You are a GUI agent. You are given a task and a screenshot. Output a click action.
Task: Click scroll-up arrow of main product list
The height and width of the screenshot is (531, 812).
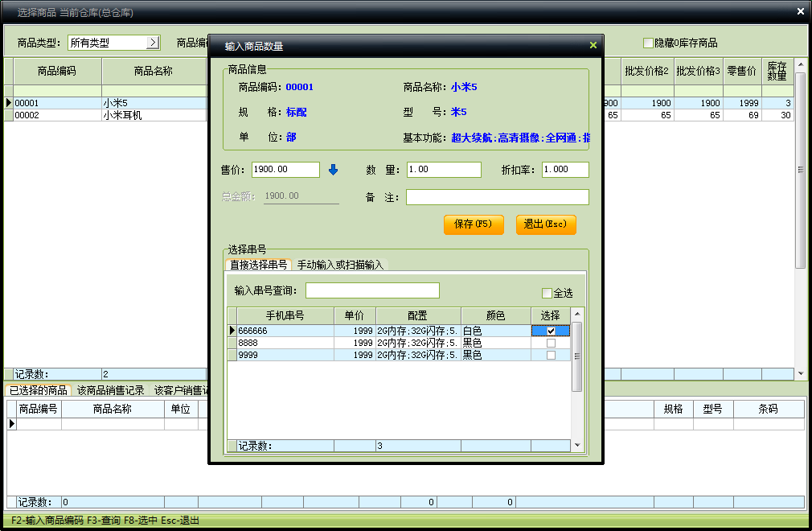pyautogui.click(x=801, y=64)
